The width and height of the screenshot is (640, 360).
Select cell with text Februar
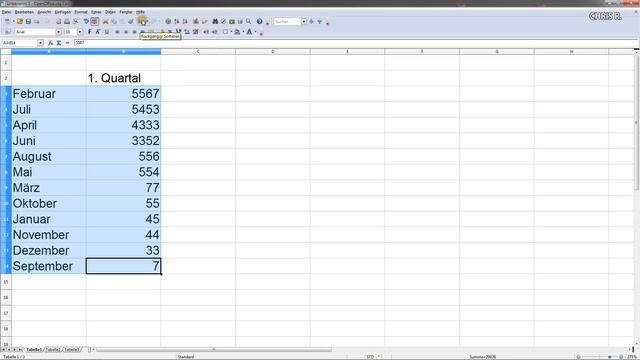click(x=49, y=94)
